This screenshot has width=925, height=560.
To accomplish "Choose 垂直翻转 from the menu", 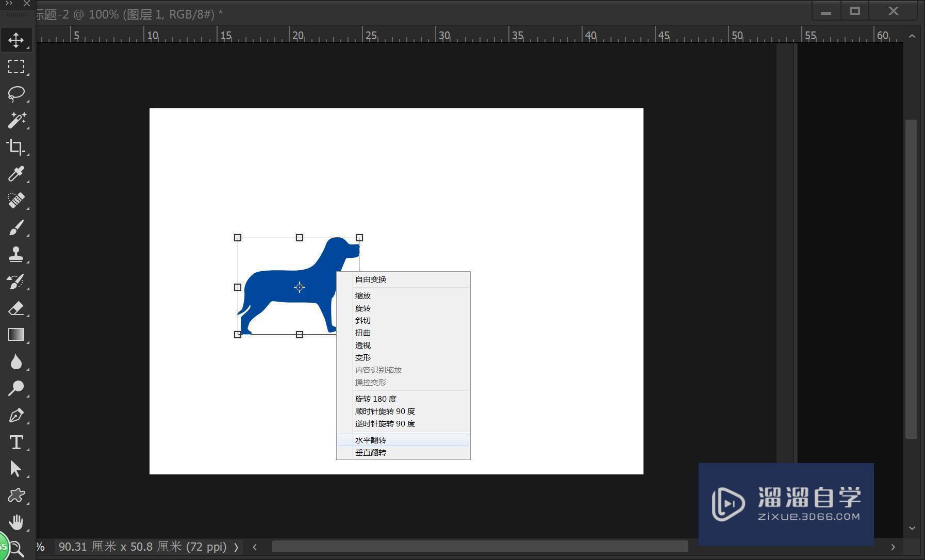I will tap(370, 452).
